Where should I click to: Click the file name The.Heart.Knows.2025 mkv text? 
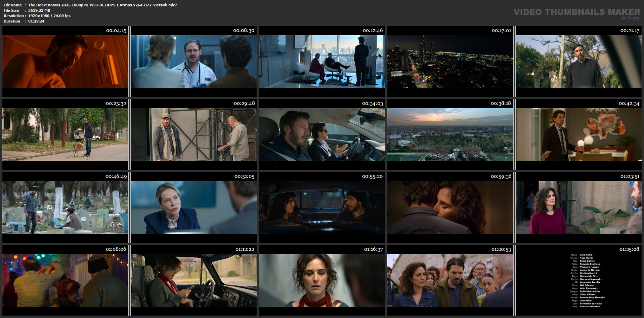(102, 5)
